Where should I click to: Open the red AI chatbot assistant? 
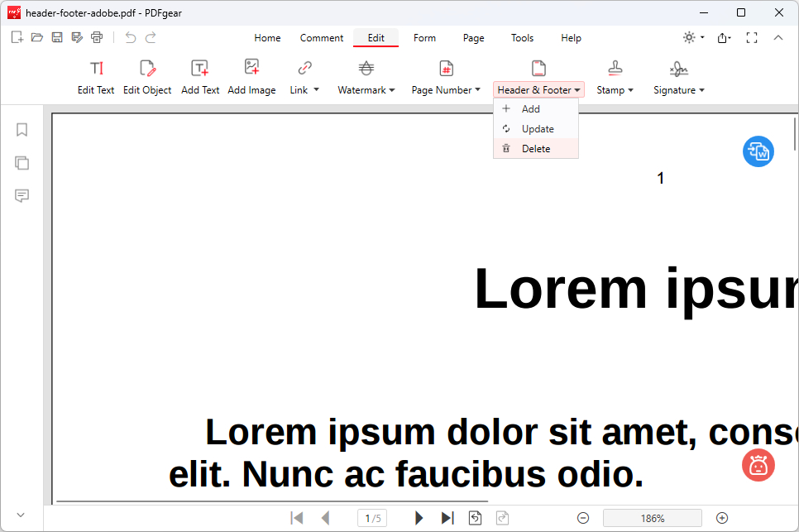(x=758, y=465)
